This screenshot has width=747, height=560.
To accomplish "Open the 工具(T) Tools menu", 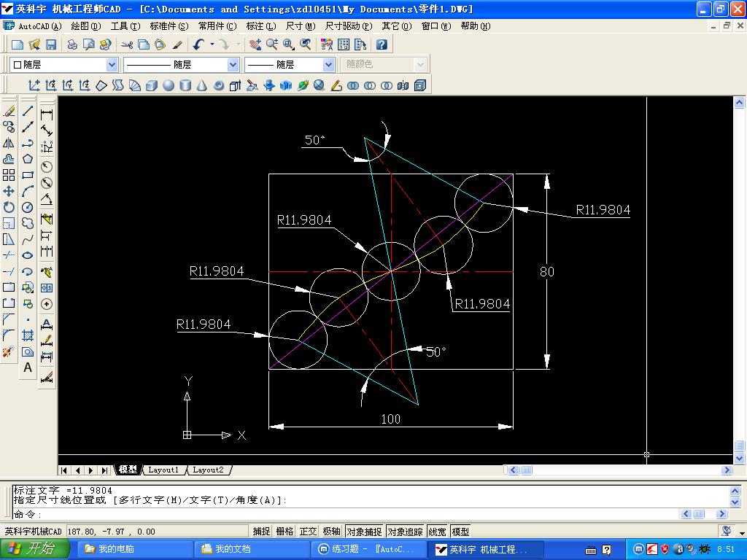I will (x=125, y=26).
